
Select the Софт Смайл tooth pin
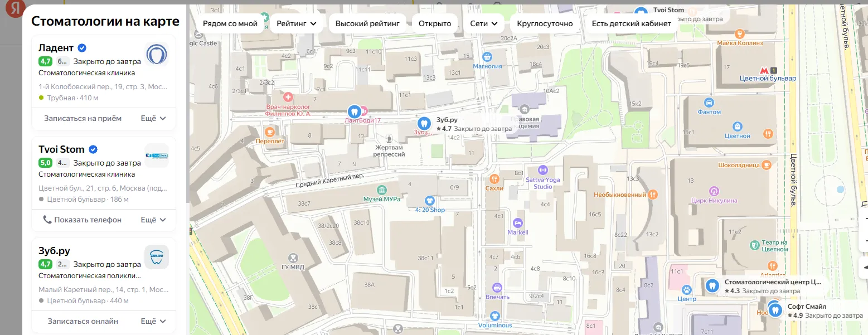775,310
